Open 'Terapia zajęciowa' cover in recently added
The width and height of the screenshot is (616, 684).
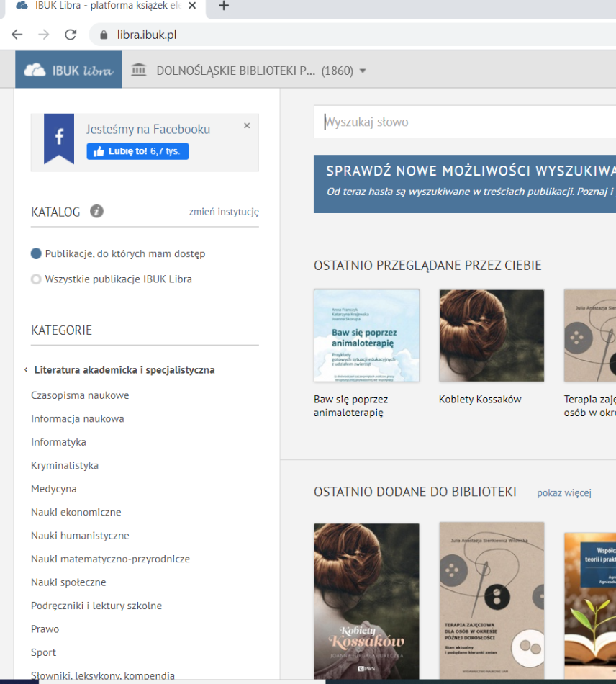[492, 600]
